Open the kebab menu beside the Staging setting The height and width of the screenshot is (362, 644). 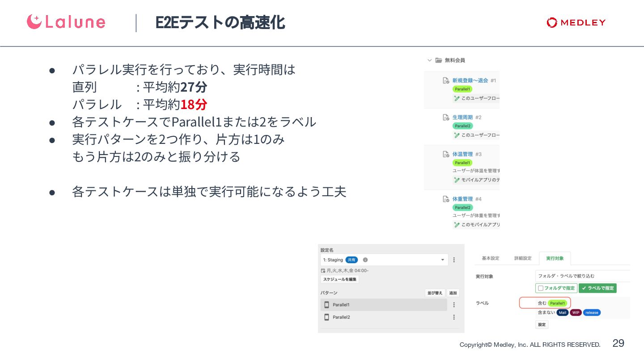tap(454, 260)
